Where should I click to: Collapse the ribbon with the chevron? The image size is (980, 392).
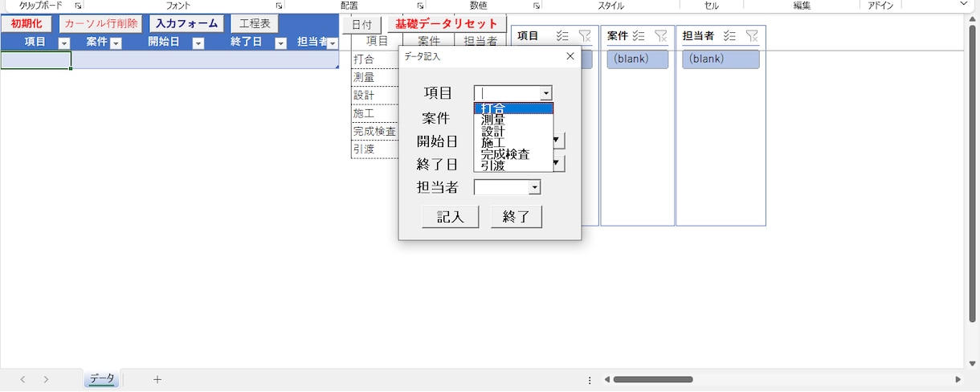tap(964, 4)
